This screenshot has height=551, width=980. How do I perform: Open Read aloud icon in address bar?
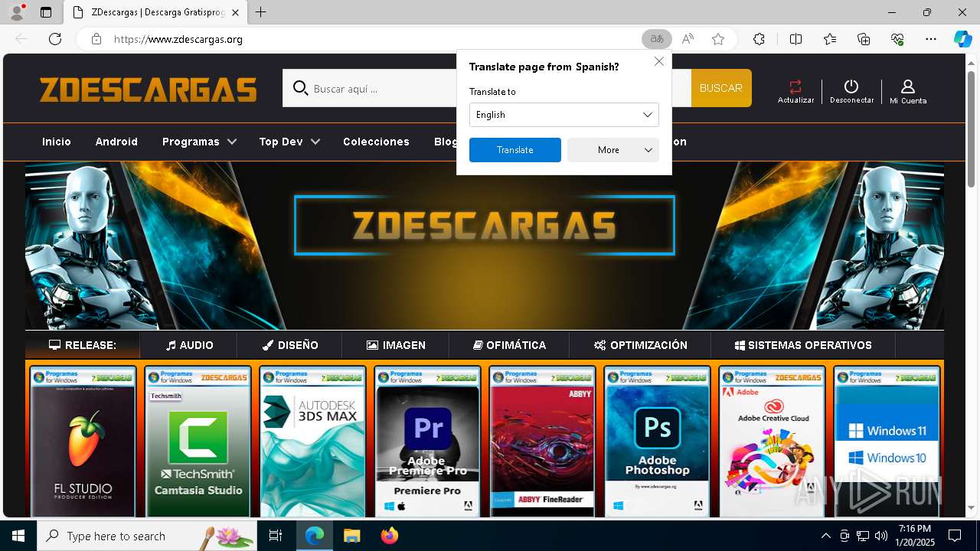coord(688,39)
